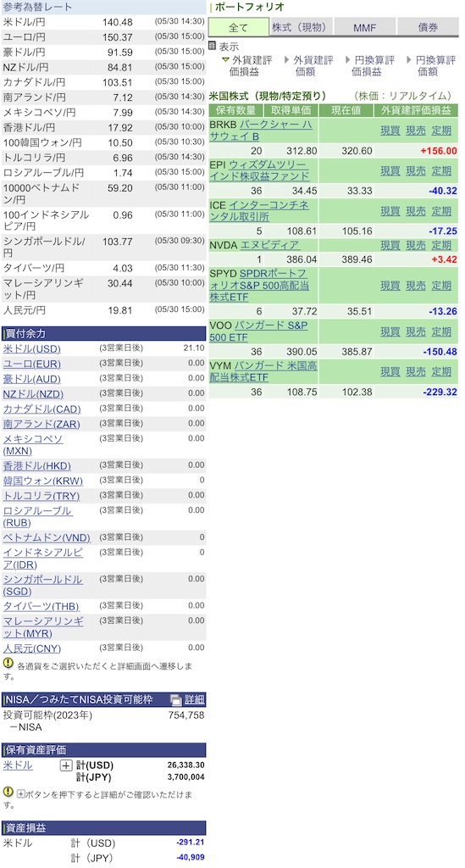
Task: Click 現買 for VOO
Action: (x=390, y=331)
